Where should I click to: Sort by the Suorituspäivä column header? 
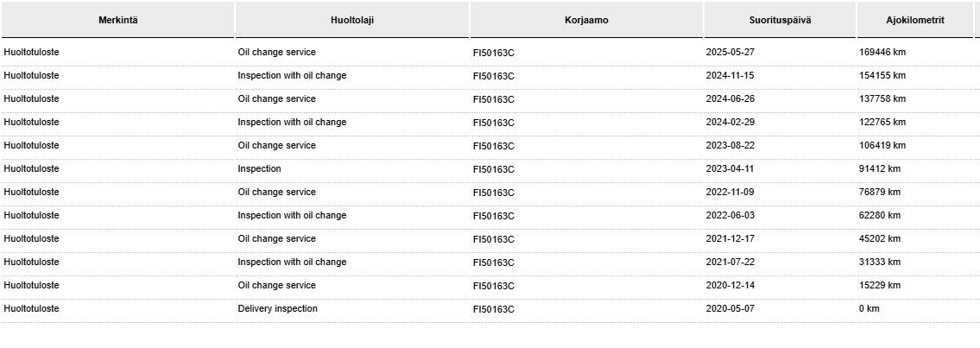[x=780, y=20]
